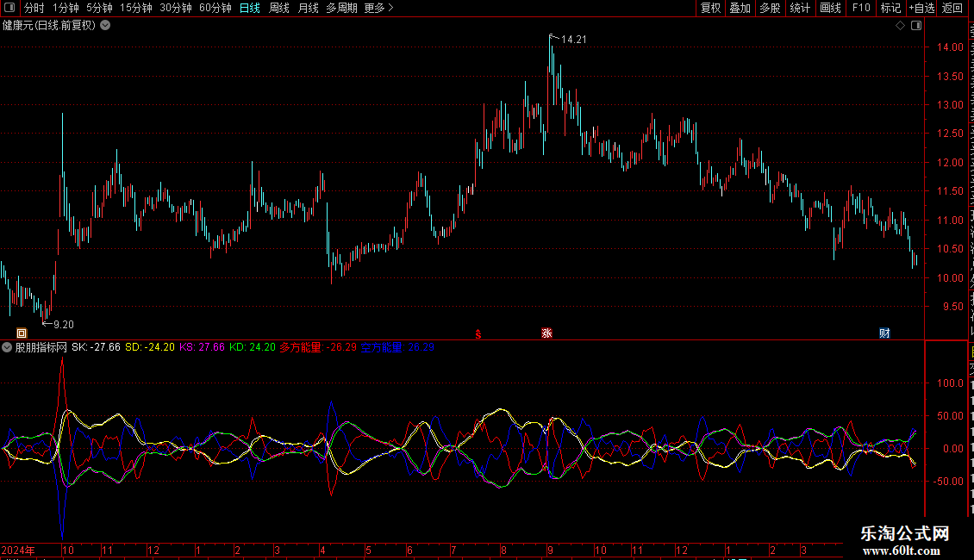The width and height of the screenshot is (974, 560).
Task: Click the 涨 event marker
Action: pos(546,333)
